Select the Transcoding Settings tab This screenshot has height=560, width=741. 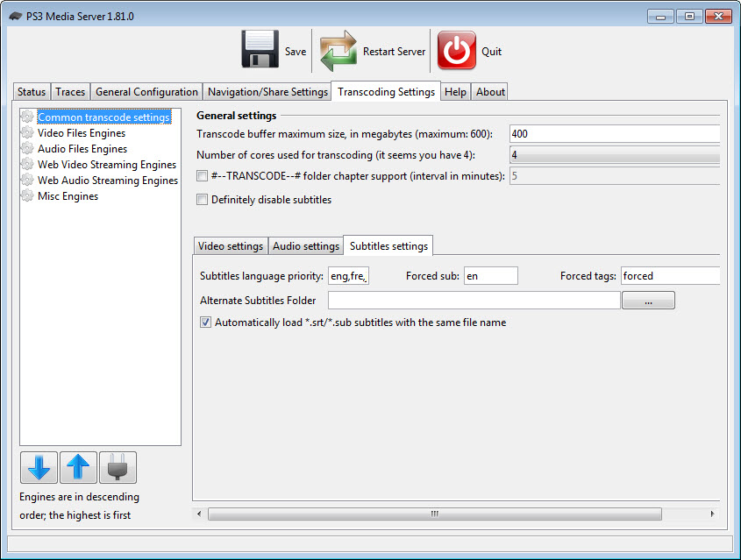pyautogui.click(x=386, y=91)
